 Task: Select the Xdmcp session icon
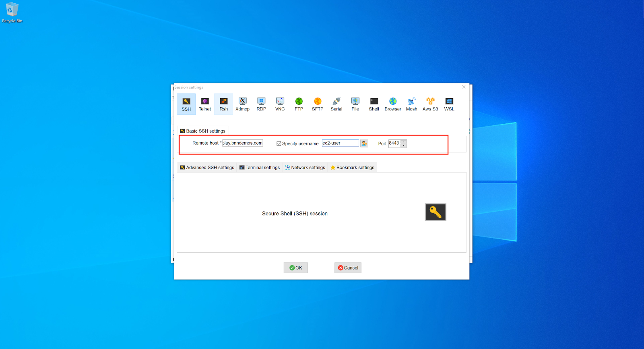coord(242,104)
